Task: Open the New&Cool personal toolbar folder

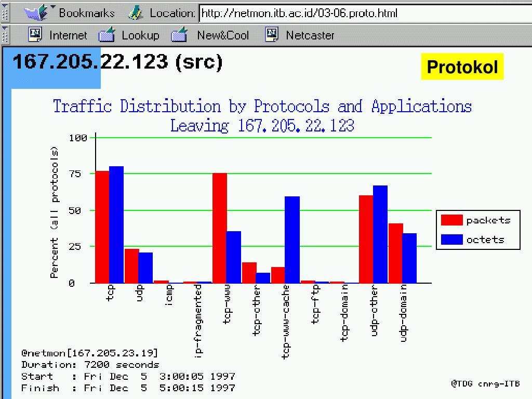Action: 223,35
